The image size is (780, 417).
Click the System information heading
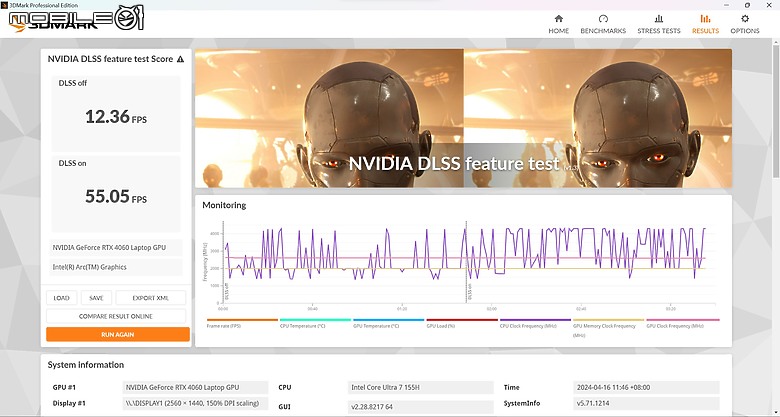tap(86, 365)
